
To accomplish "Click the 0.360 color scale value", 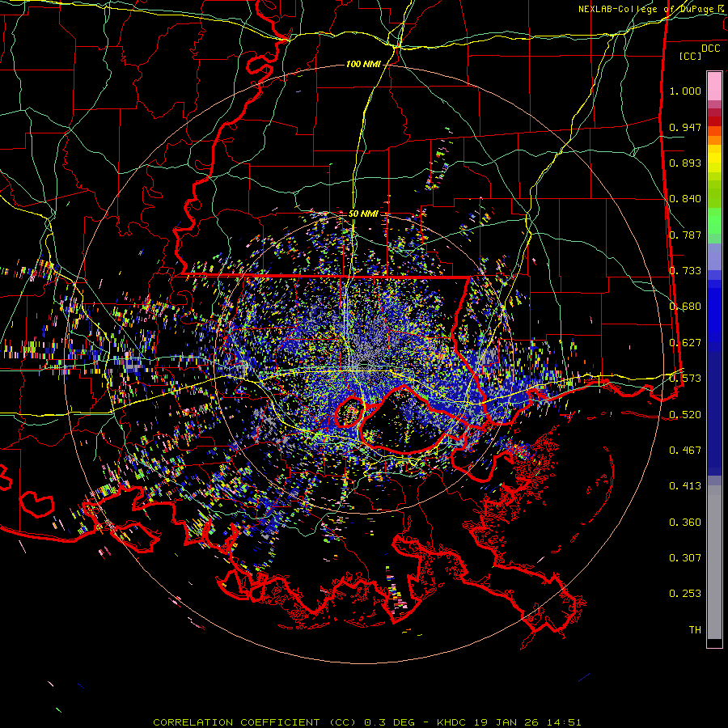I will click(x=685, y=523).
